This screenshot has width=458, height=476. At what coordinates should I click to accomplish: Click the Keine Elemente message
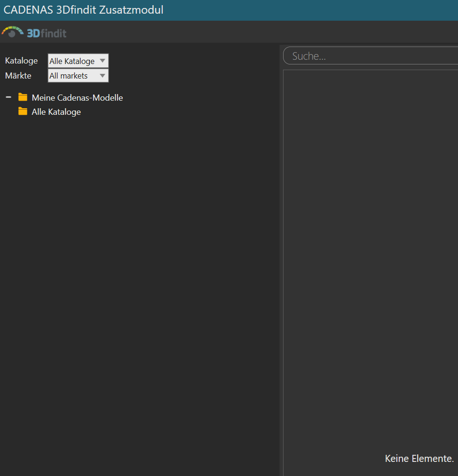click(419, 458)
